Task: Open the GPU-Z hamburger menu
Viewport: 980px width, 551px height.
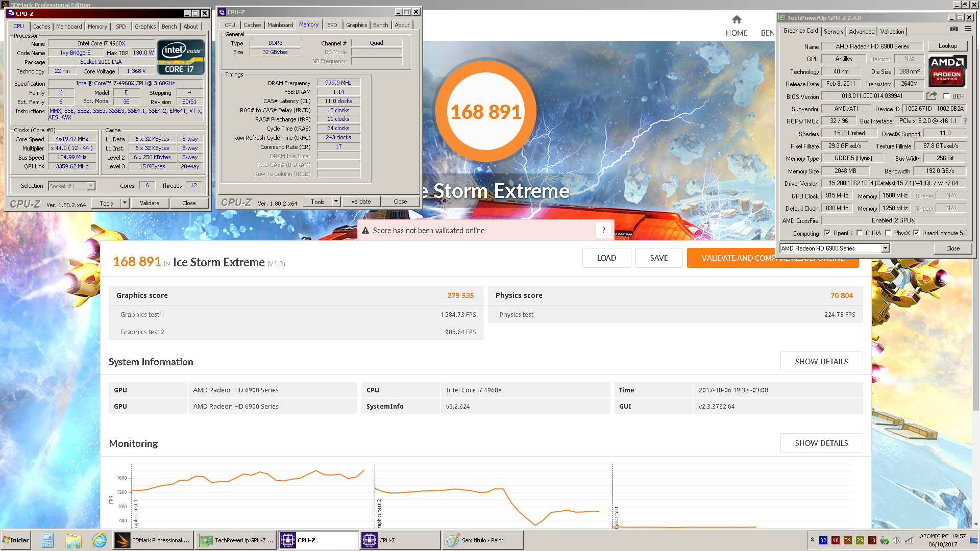Action: [968, 29]
